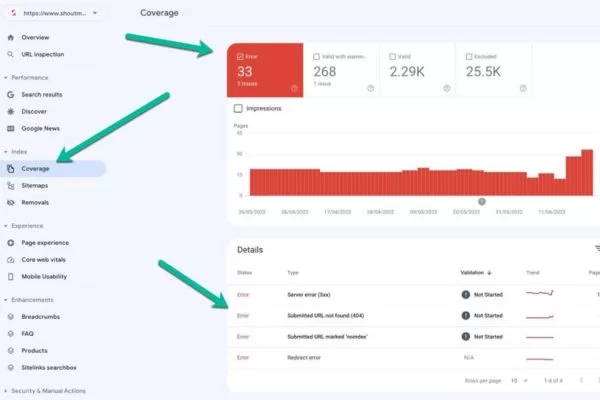Open Mobile Usability in sidebar
The width and height of the screenshot is (600, 400).
[44, 276]
